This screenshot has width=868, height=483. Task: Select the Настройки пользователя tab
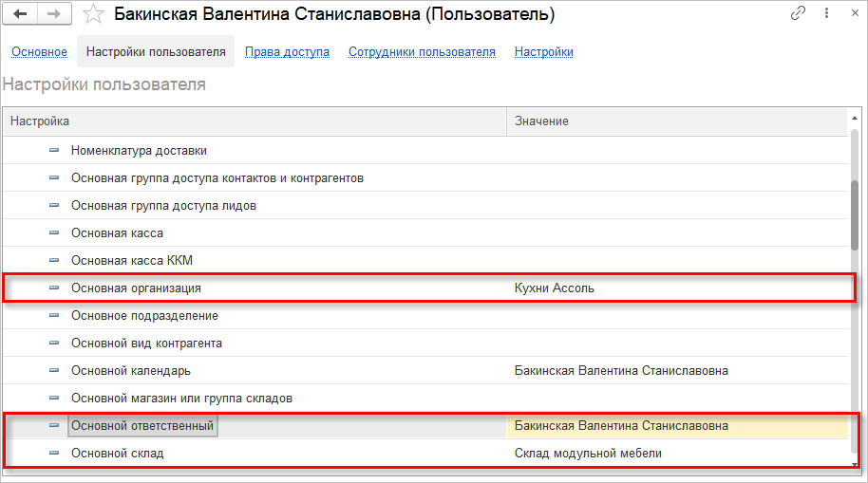tap(156, 52)
